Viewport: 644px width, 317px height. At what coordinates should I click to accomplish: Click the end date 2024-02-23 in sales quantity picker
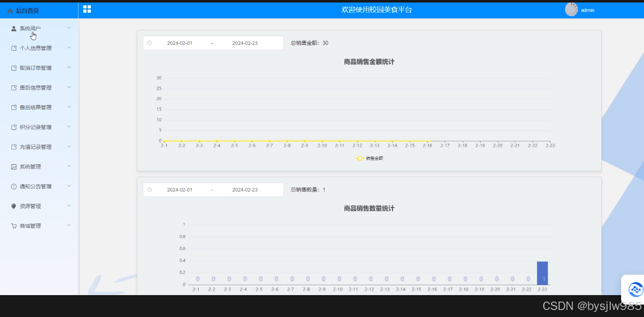245,190
